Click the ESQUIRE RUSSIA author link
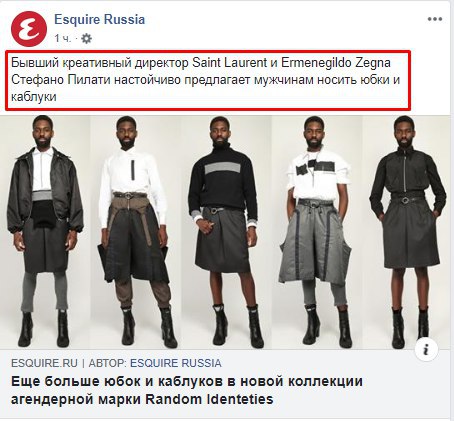 [176, 363]
